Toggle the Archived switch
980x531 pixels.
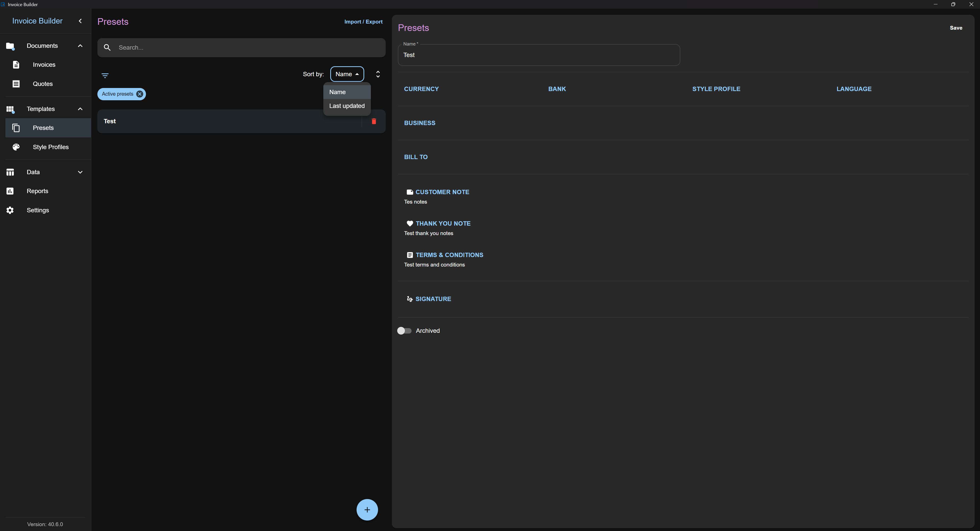[x=404, y=331]
